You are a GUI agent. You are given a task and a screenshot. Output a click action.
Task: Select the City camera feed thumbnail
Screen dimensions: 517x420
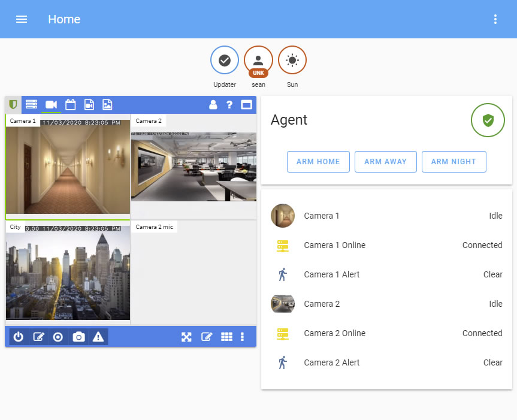68,273
